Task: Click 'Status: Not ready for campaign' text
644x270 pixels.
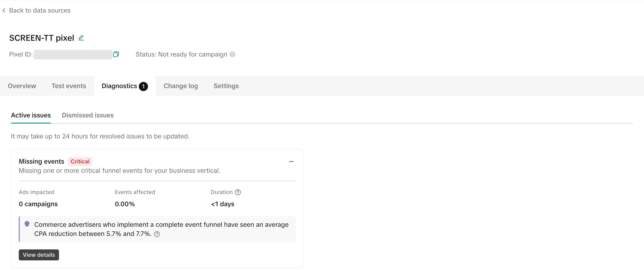Action: click(x=182, y=54)
